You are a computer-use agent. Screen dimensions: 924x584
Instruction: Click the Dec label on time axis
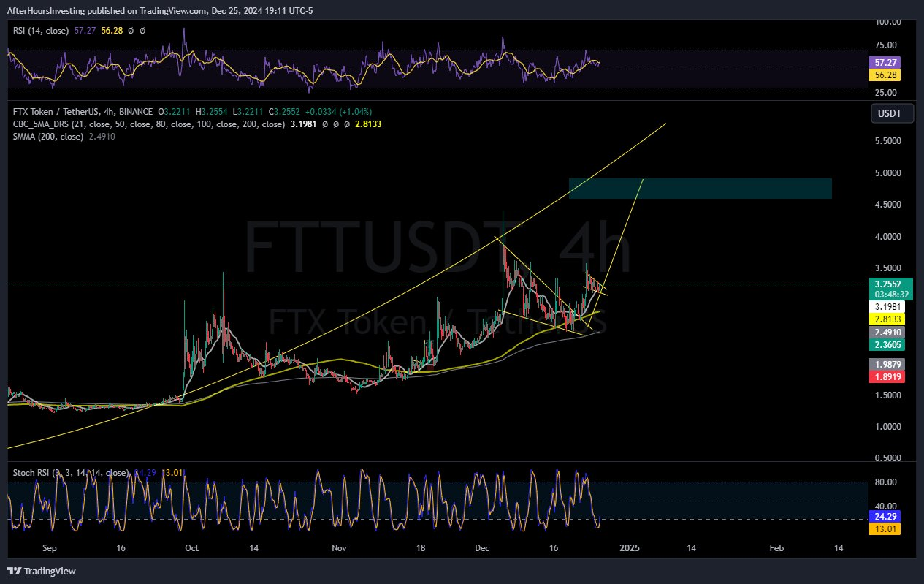tap(482, 547)
